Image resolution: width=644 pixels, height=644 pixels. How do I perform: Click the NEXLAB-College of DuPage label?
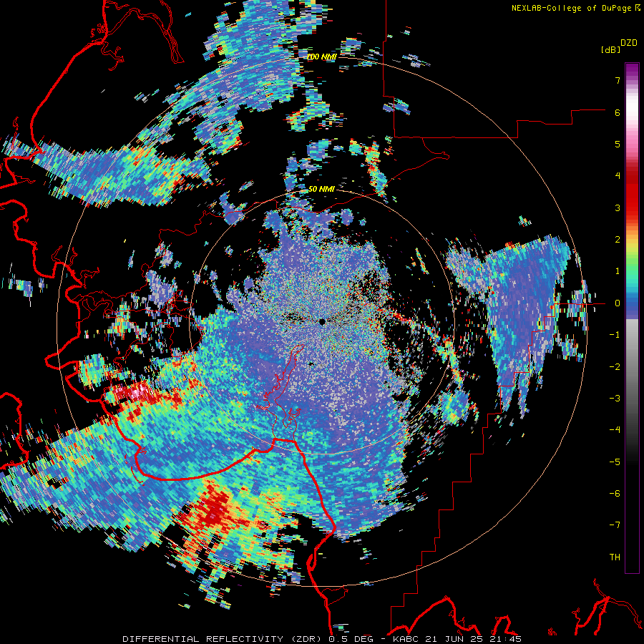[x=572, y=8]
